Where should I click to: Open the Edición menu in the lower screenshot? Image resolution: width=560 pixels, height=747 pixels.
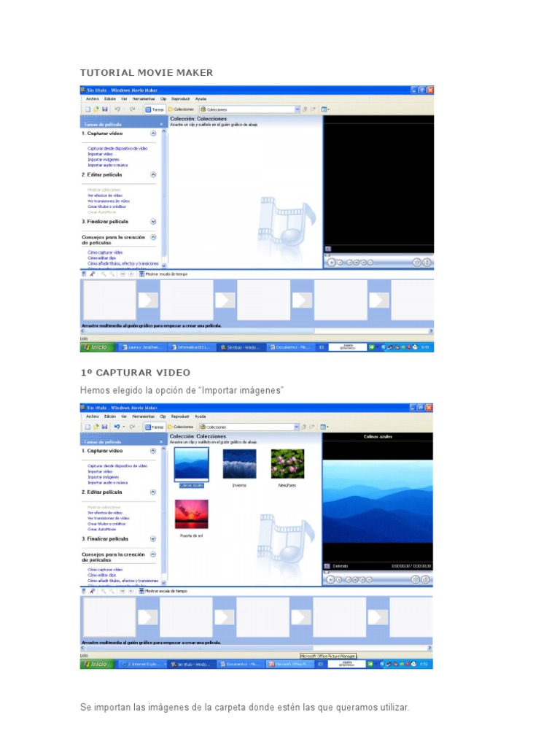click(x=110, y=417)
